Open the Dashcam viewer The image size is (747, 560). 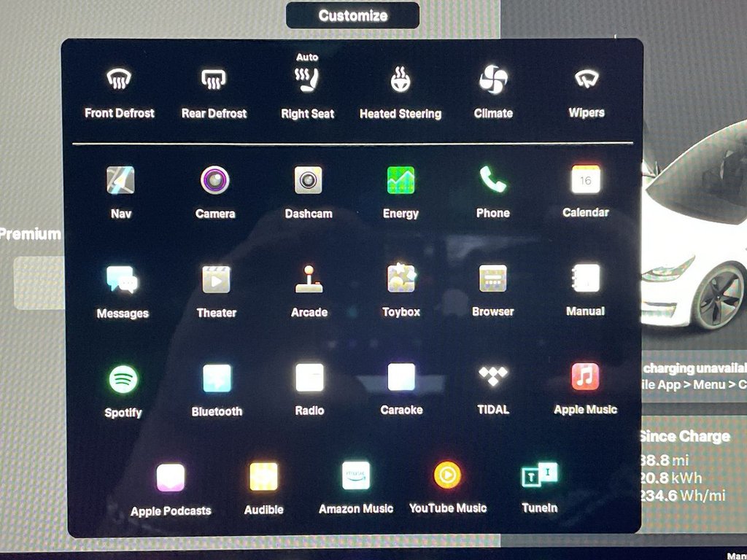pos(308,181)
